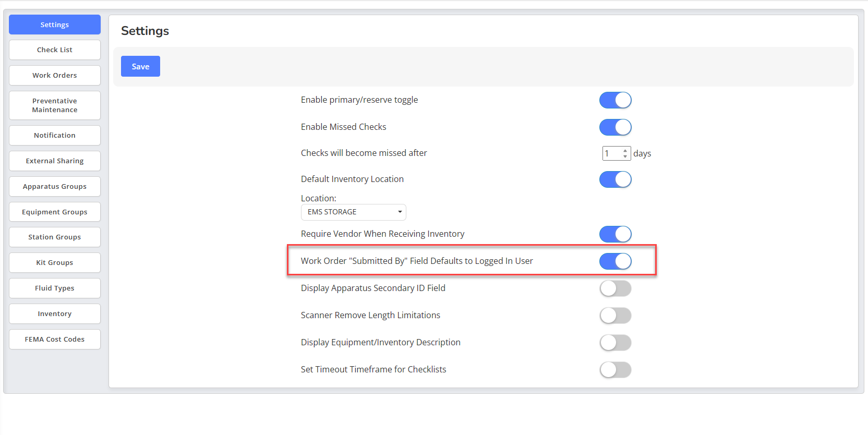Viewport: 868px width, 435px height.
Task: Go to FEMA Cost Codes
Action: click(55, 339)
